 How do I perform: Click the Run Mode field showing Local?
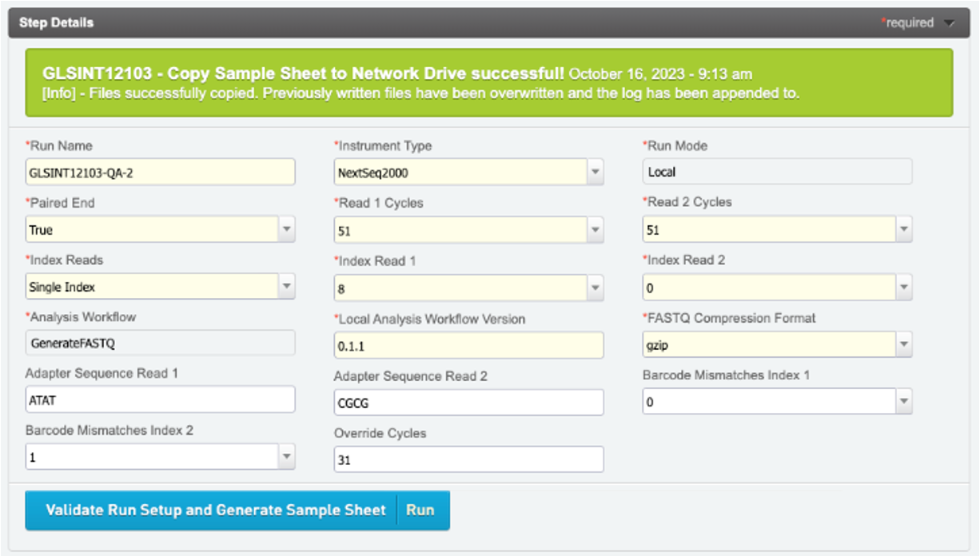[776, 172]
